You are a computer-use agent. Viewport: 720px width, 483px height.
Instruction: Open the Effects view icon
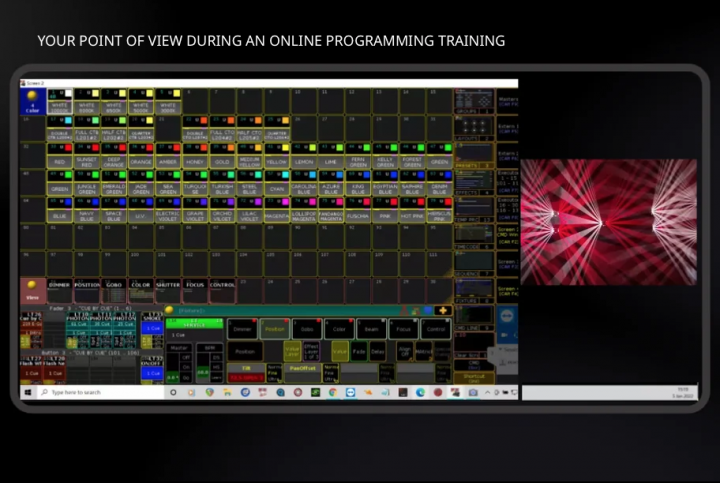pos(473,182)
